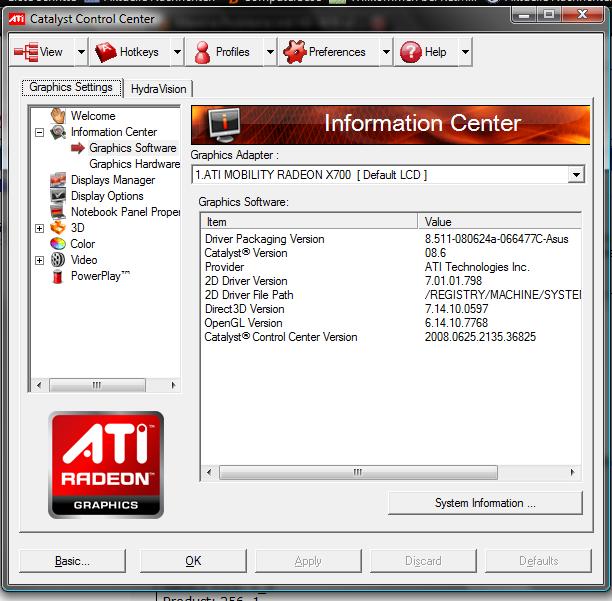Select the OpenGL Version row
Viewport: 612px width, 601px height.
391,323
